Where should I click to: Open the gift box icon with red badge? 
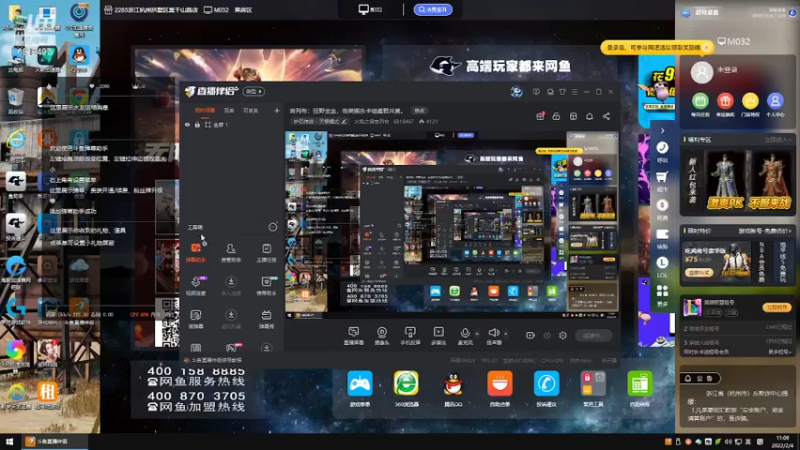pyautogui.click(x=540, y=116)
